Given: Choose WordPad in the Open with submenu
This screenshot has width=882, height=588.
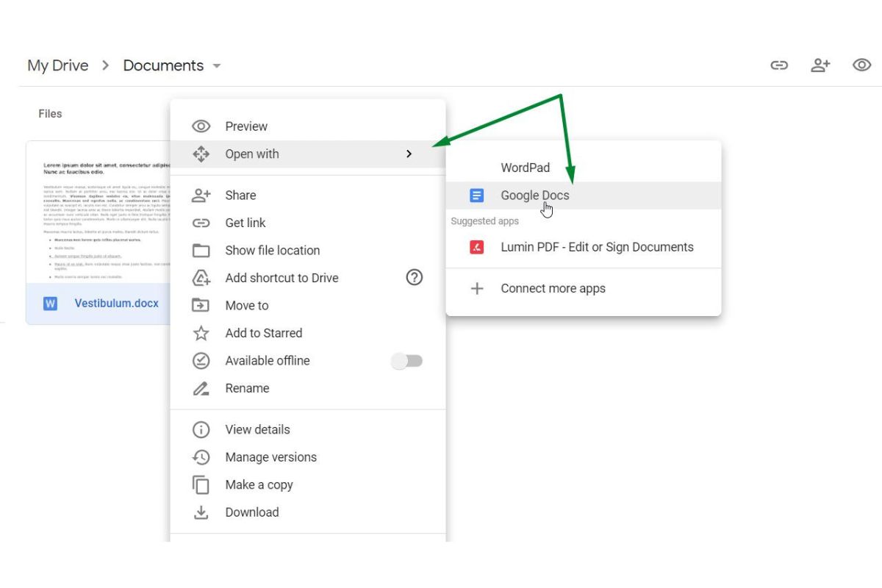Looking at the screenshot, I should pos(525,168).
